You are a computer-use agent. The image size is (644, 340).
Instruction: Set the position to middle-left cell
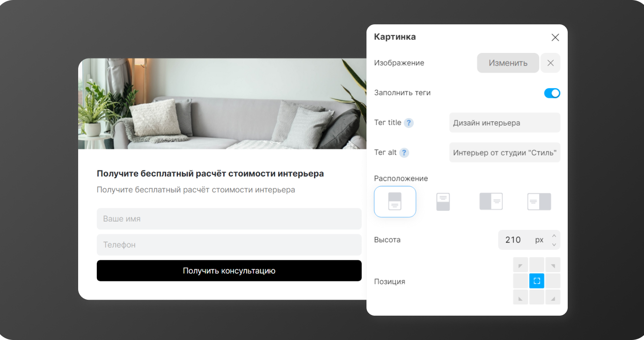point(520,281)
